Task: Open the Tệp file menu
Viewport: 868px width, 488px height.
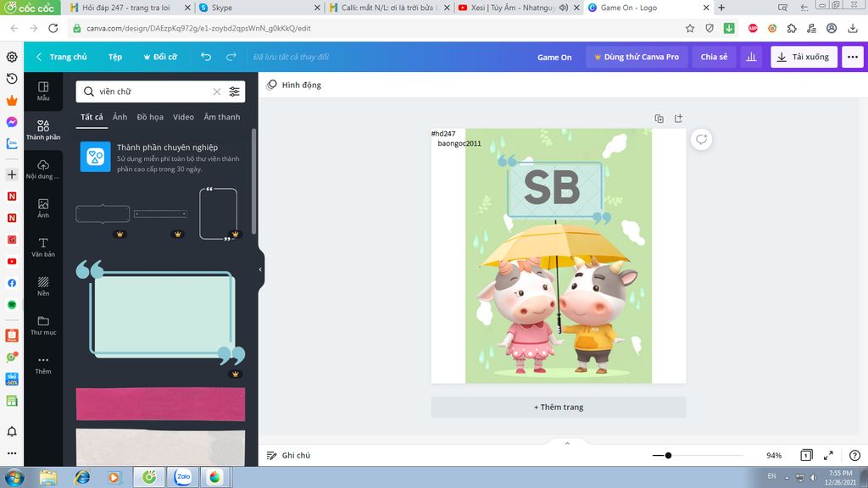Action: [114, 57]
